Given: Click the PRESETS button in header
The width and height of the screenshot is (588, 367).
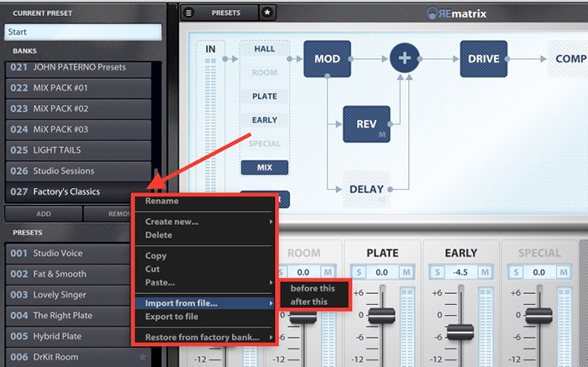Looking at the screenshot, I should (x=226, y=13).
